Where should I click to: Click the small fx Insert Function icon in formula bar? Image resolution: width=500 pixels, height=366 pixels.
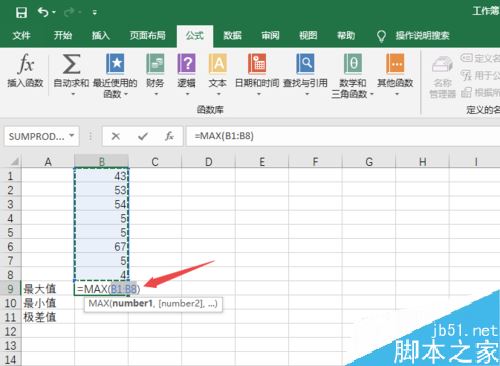tap(169, 136)
